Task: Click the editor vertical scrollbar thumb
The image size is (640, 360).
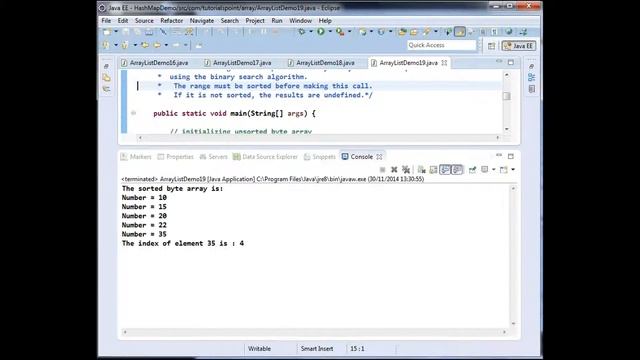Action: [x=507, y=96]
